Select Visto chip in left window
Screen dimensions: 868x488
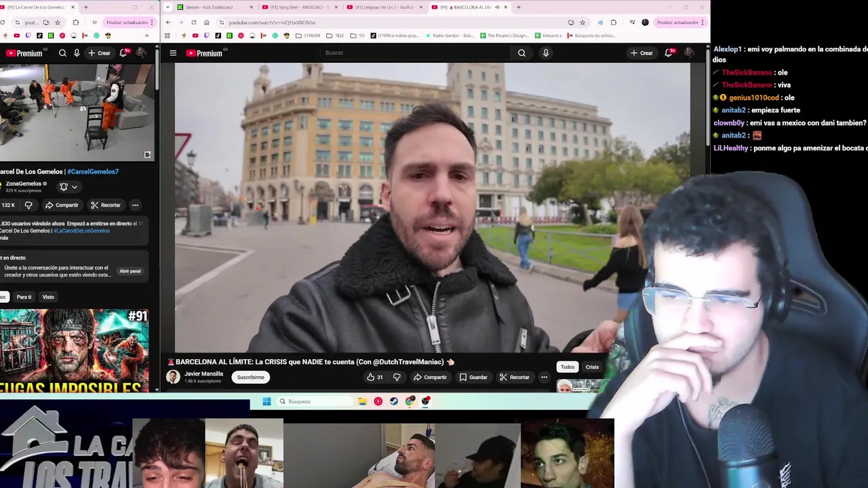[48, 297]
